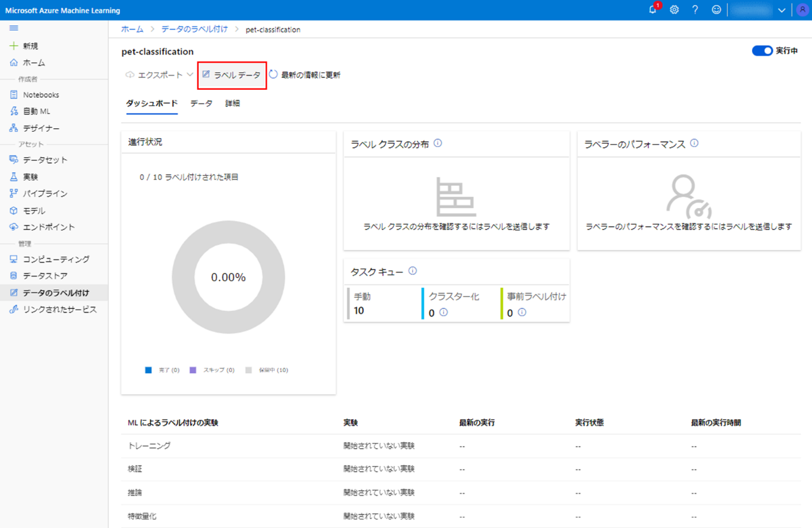Click 開始されていない実験 in トレーニング row
The height and width of the screenshot is (528, 812).
(x=379, y=446)
